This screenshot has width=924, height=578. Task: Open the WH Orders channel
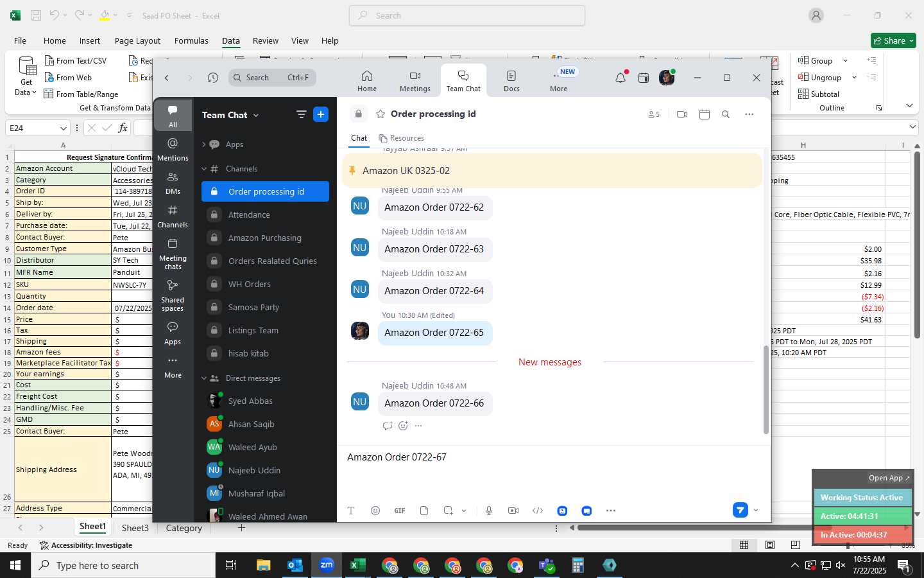click(265, 284)
